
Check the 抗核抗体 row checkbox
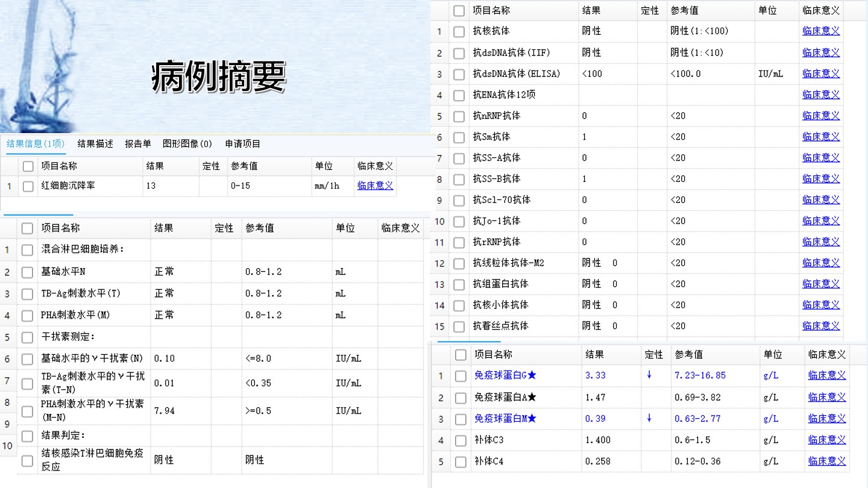459,32
